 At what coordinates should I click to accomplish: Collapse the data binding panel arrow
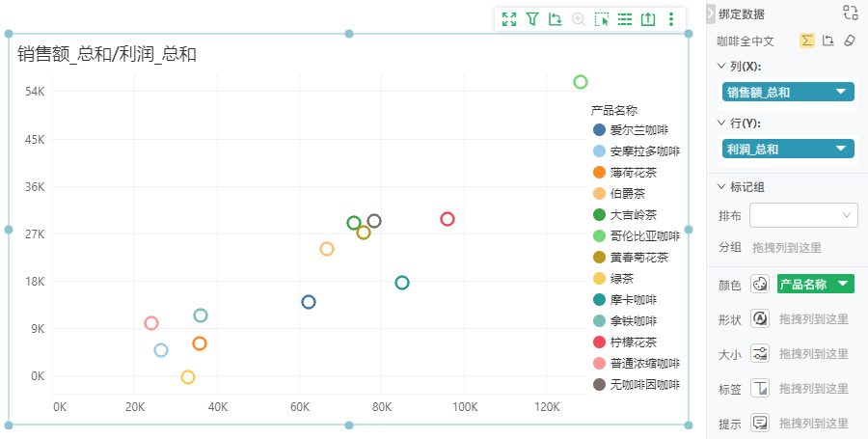[711, 14]
